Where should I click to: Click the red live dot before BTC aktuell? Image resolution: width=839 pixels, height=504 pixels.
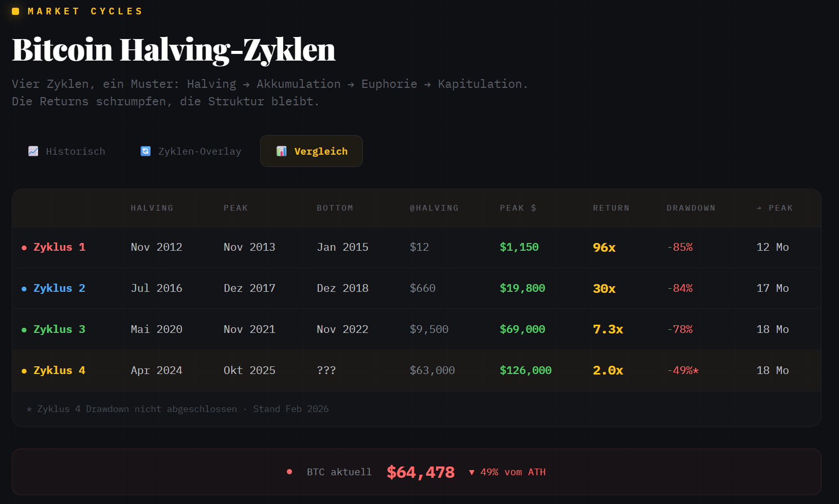(289, 472)
